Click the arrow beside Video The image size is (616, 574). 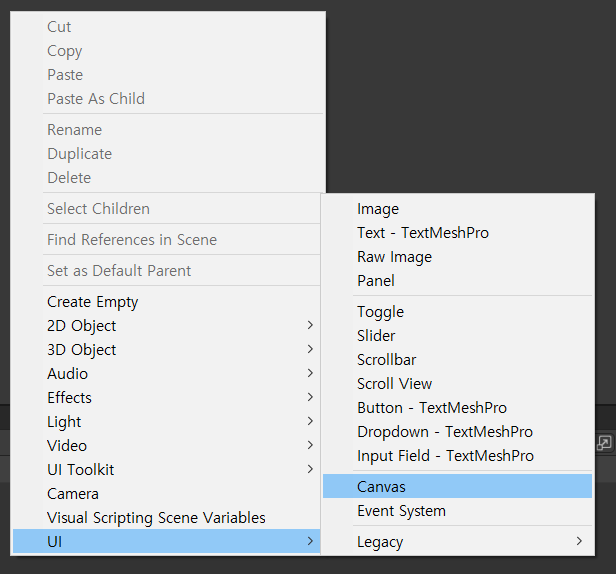pyautogui.click(x=310, y=445)
